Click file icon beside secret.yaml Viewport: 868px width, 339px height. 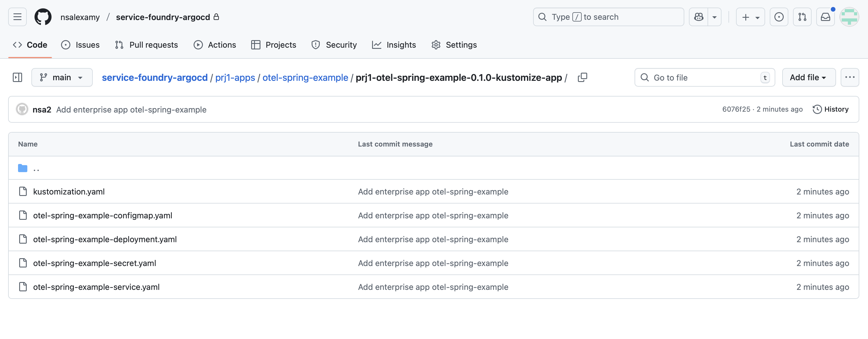coord(23,263)
